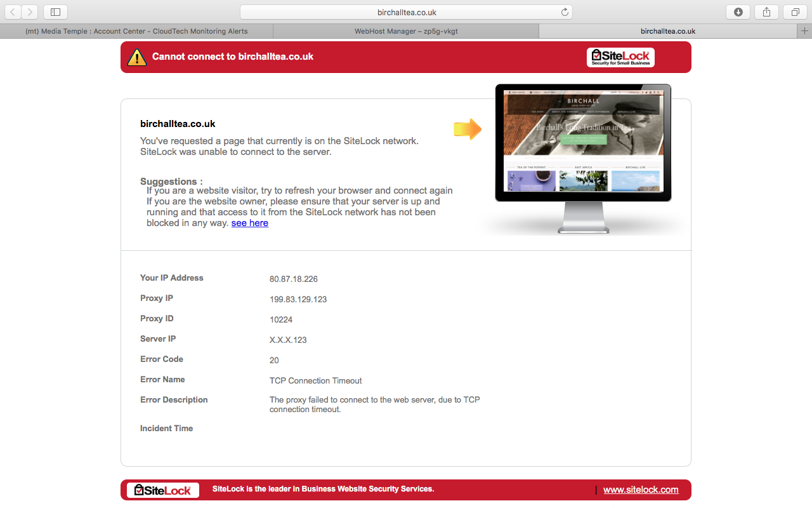Select the Error Code value 20
Viewport: 812px width, 508px height.
click(274, 360)
